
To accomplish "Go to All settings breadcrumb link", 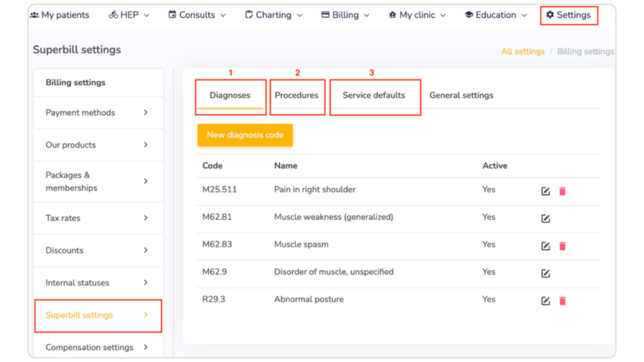I will click(523, 51).
